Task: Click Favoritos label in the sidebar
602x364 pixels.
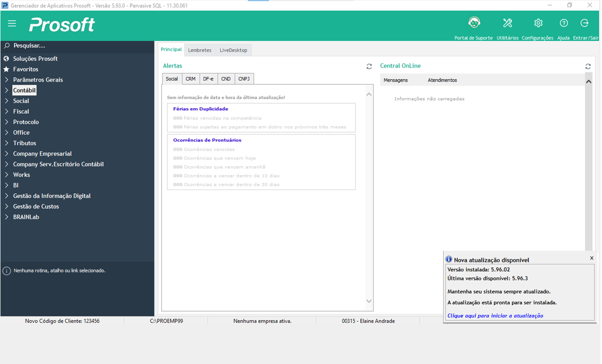Action: (26, 69)
